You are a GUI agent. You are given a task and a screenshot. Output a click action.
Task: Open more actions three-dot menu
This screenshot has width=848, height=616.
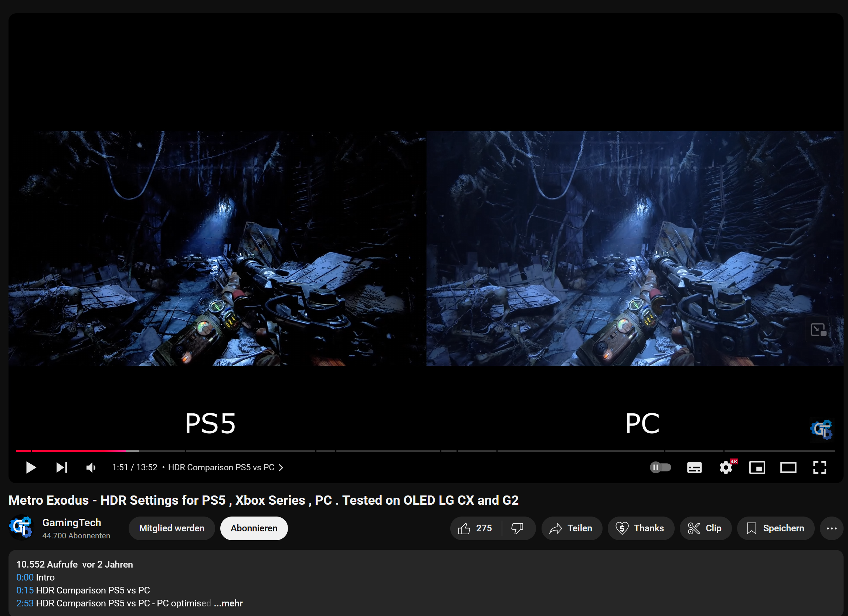[x=831, y=528]
